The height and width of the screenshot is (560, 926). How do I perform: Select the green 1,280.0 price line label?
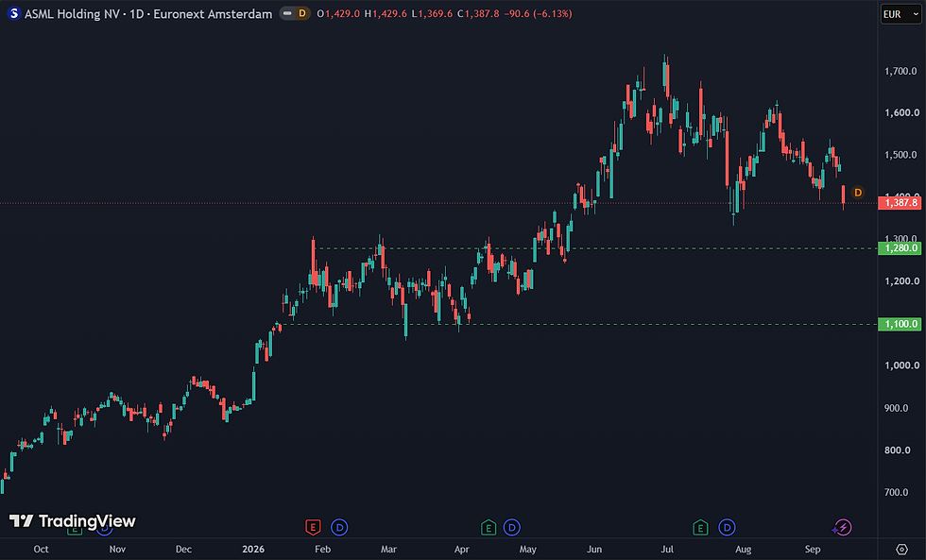point(900,247)
